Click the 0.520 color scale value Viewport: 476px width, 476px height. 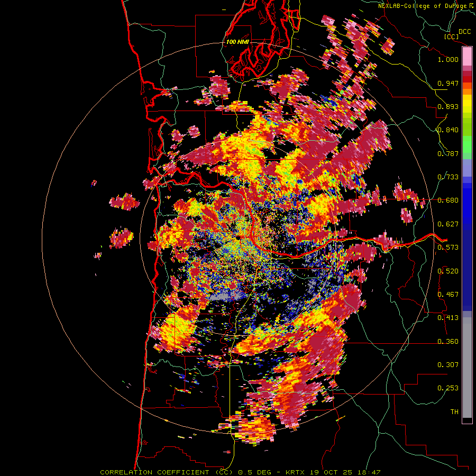pos(448,271)
